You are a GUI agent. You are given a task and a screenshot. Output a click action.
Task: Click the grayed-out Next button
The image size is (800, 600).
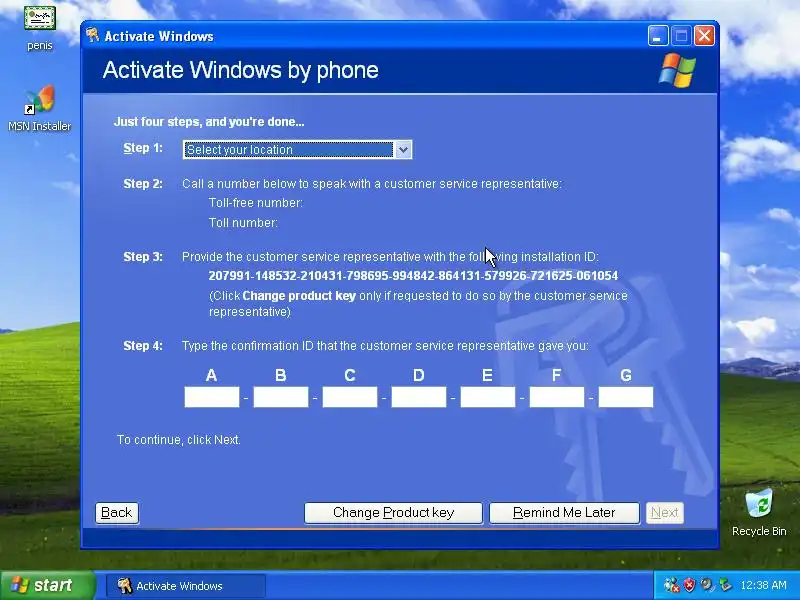[x=665, y=513]
